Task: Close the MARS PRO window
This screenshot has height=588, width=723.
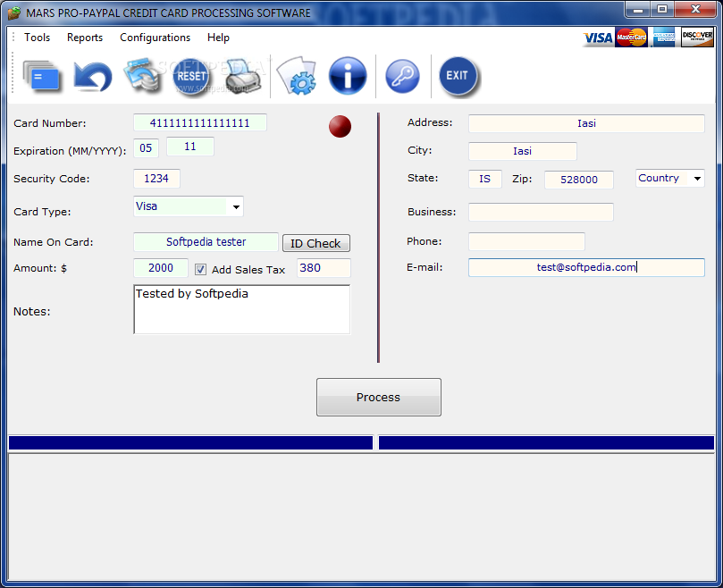Action: [x=696, y=9]
